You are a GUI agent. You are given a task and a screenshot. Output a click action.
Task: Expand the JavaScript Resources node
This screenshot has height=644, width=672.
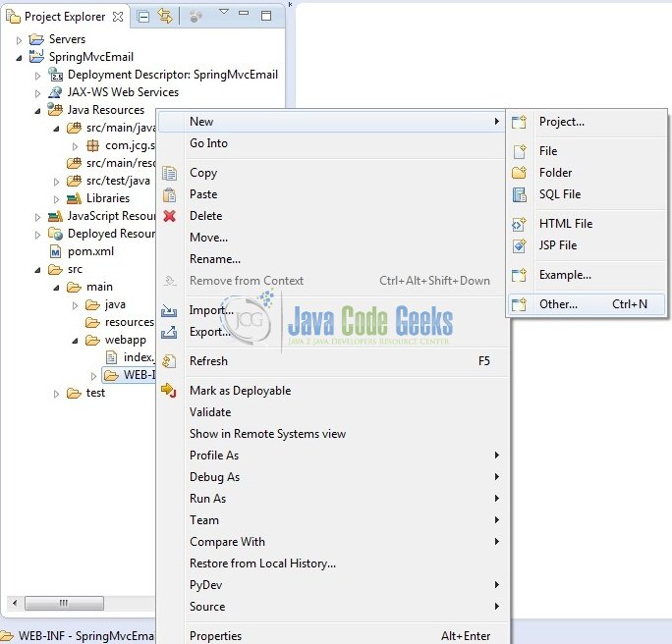click(x=37, y=217)
